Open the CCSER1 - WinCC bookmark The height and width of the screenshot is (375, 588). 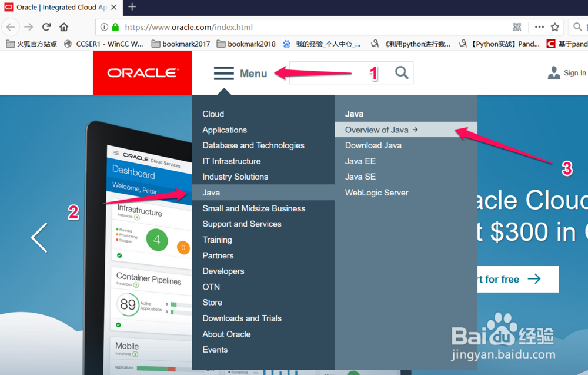103,44
